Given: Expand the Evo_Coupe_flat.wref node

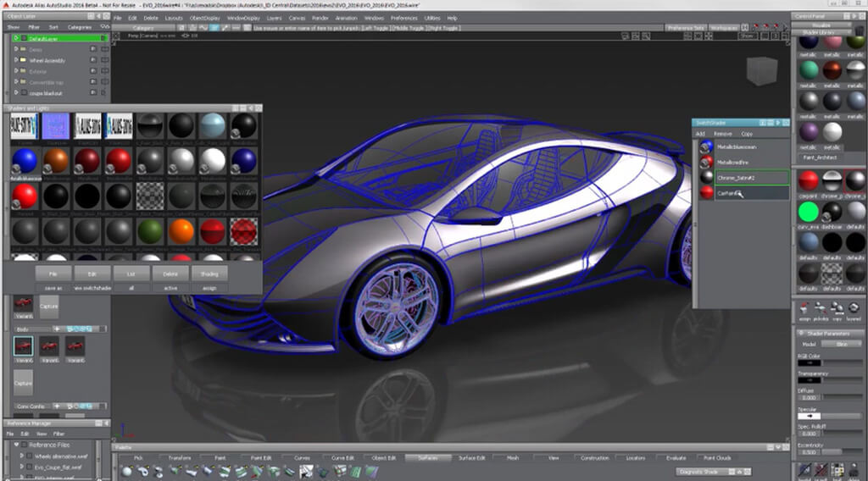Looking at the screenshot, I should pyautogui.click(x=22, y=467).
